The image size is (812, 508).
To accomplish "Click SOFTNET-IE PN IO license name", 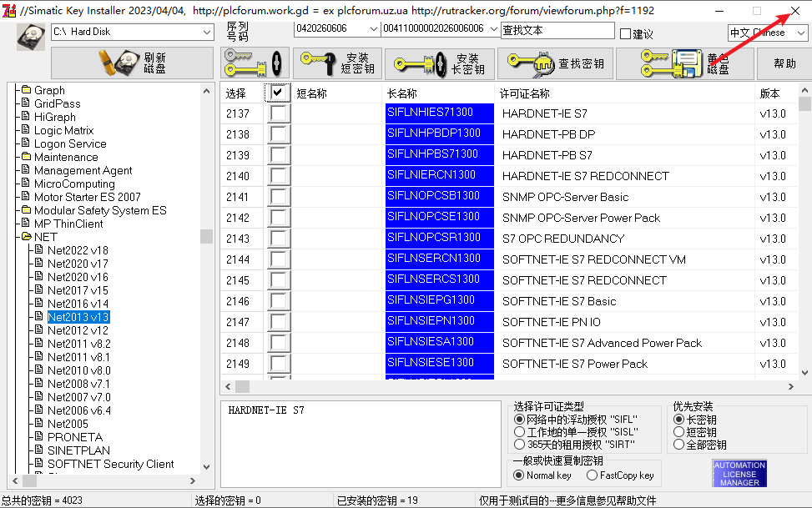I will (x=551, y=322).
